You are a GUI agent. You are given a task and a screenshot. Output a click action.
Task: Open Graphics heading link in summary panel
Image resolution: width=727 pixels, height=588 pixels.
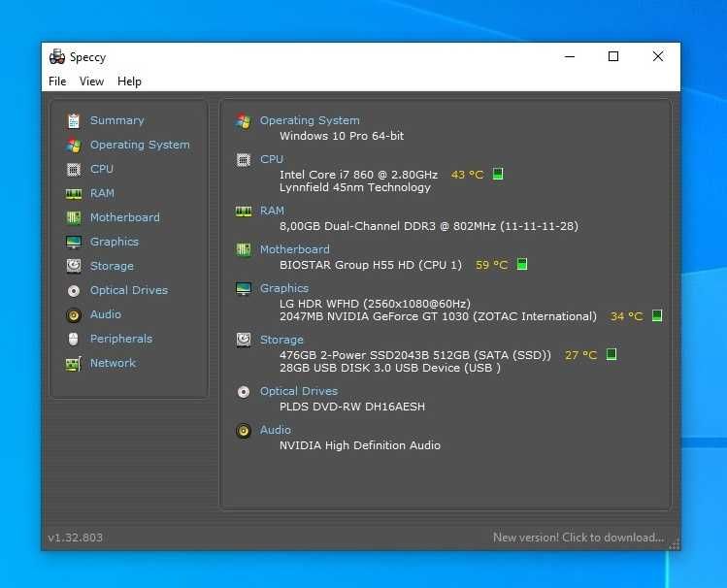click(283, 288)
